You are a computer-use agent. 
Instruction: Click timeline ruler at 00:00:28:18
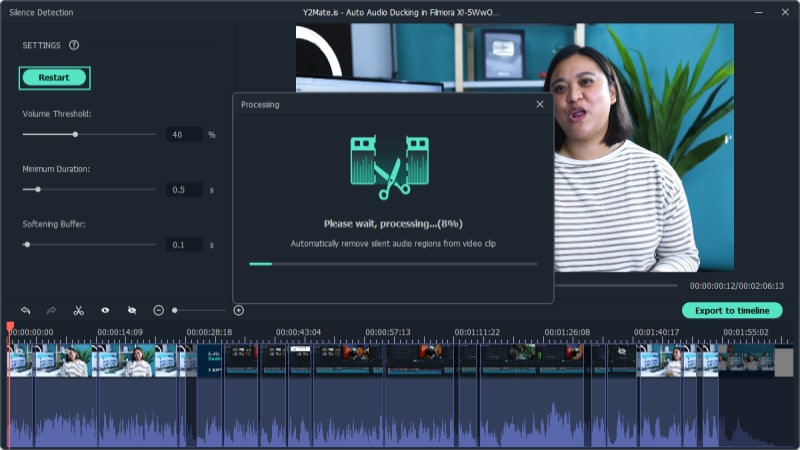(x=209, y=332)
